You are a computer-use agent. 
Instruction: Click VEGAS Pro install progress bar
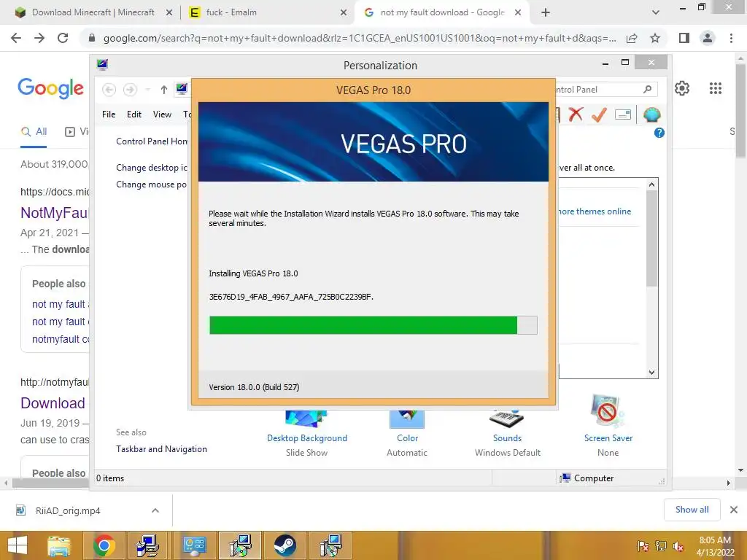(373, 325)
